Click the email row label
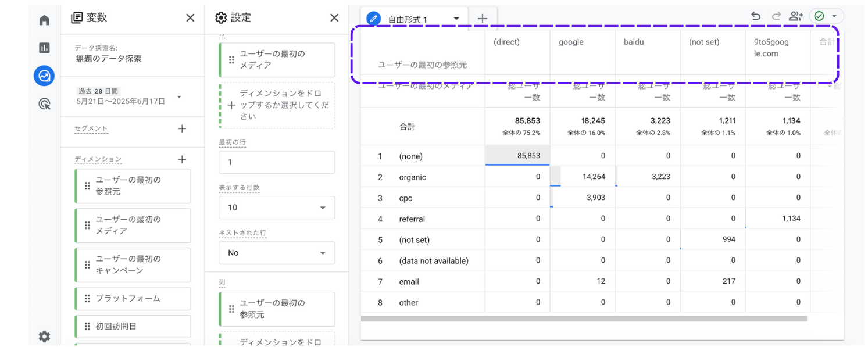868x347 pixels. point(409,282)
